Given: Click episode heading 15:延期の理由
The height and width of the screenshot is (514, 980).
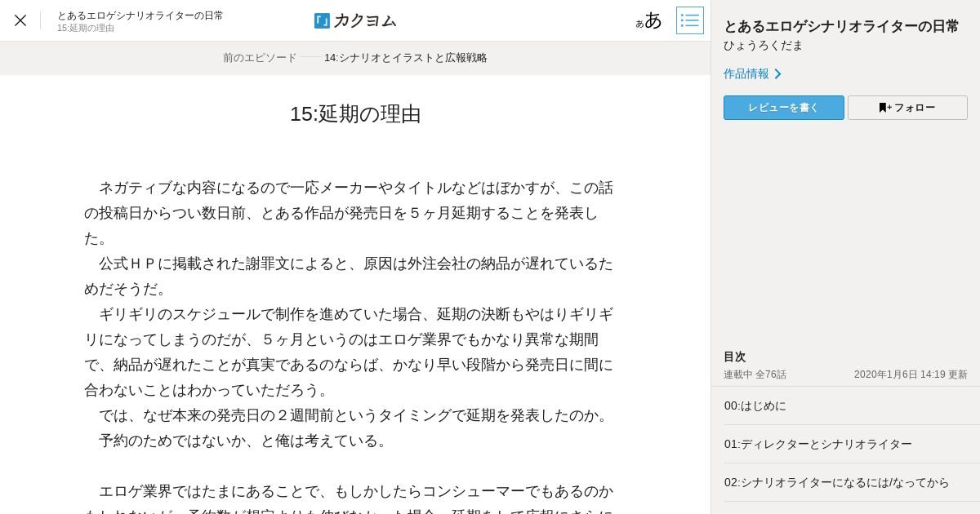Looking at the screenshot, I should point(355,113).
